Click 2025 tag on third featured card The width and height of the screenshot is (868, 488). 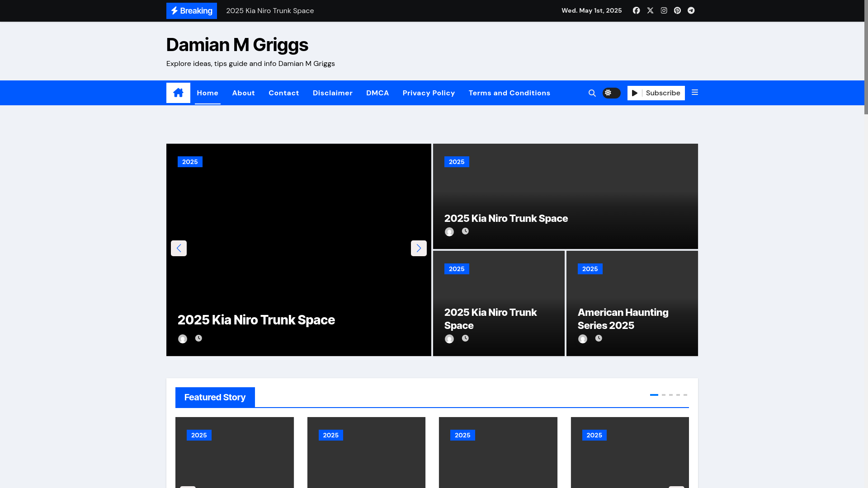point(462,435)
